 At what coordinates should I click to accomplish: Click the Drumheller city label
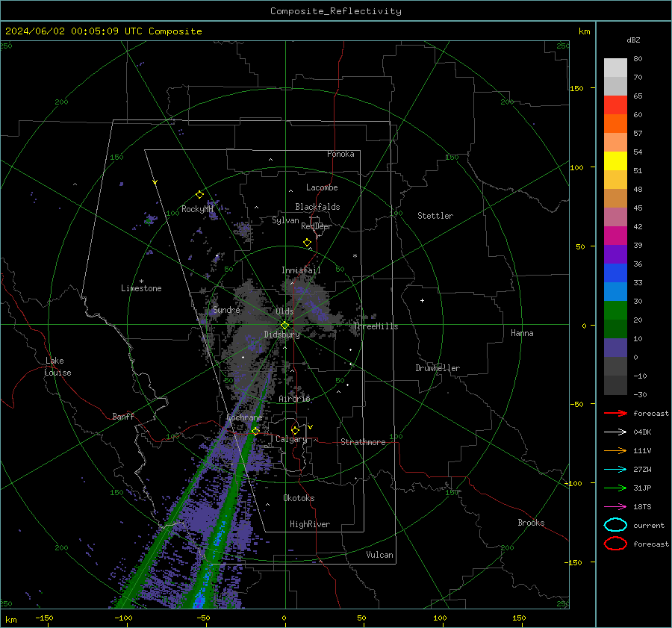click(x=438, y=368)
